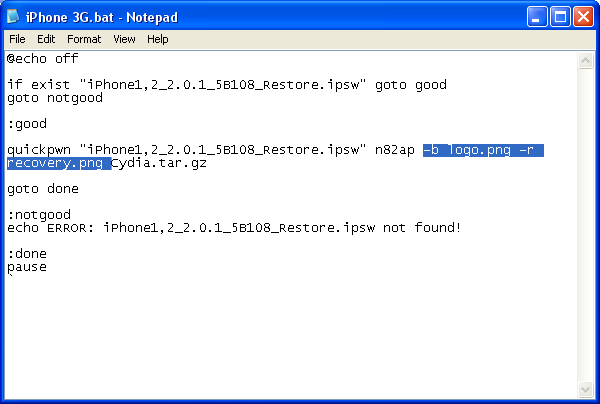Click the scrollbar down arrow
This screenshot has height=404, width=600.
[x=585, y=389]
